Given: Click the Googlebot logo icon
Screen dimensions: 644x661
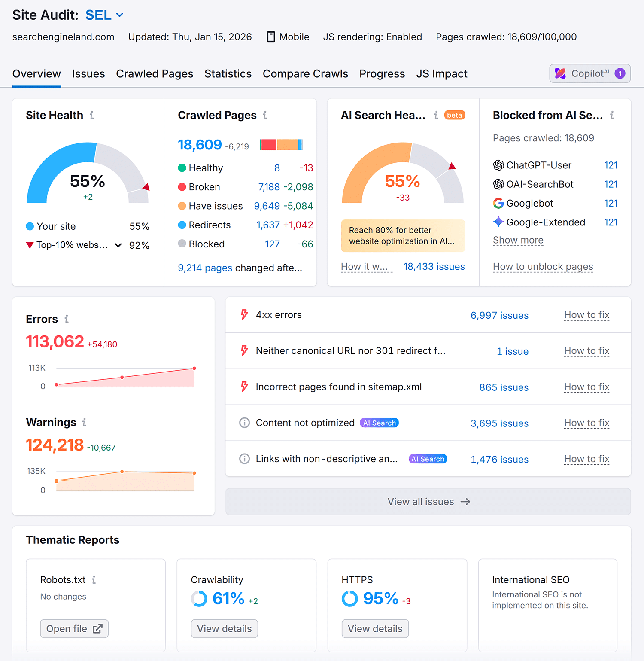Looking at the screenshot, I should click(498, 203).
